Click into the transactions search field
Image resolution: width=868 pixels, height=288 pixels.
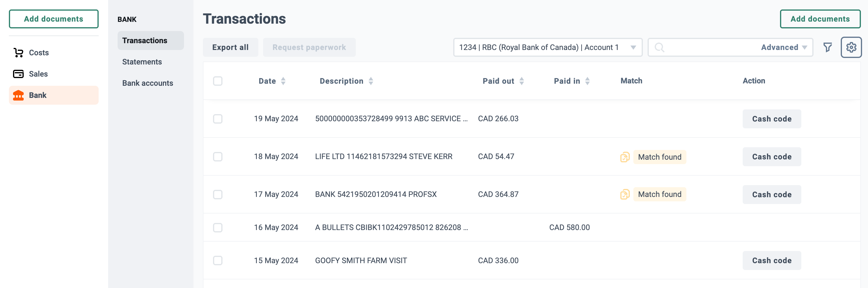[x=711, y=47]
